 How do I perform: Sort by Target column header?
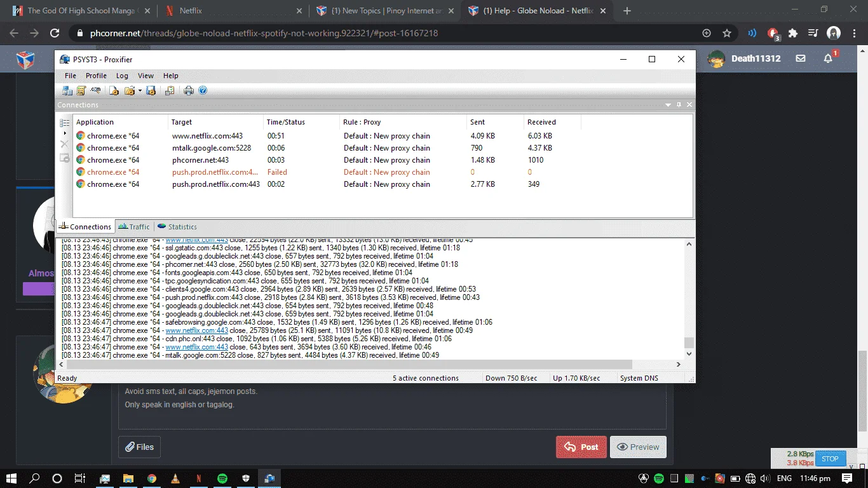(216, 122)
